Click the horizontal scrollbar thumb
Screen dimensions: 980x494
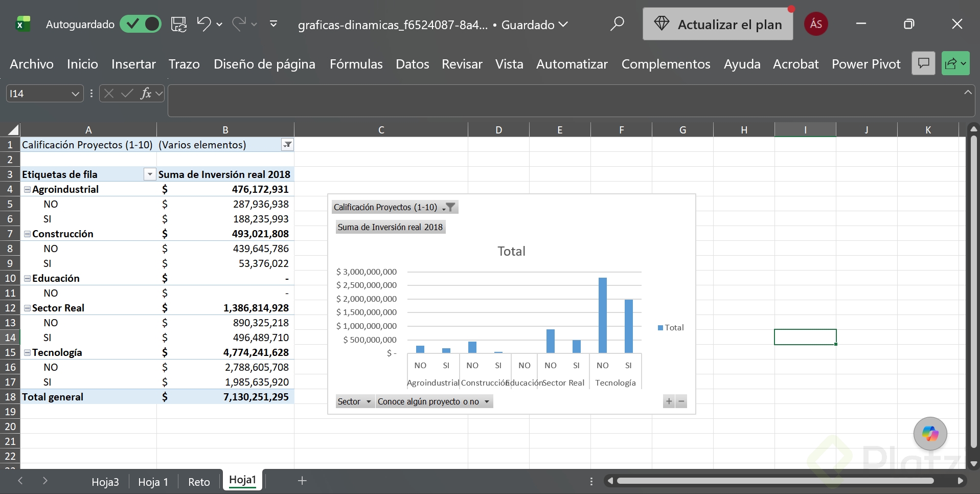(x=775, y=481)
